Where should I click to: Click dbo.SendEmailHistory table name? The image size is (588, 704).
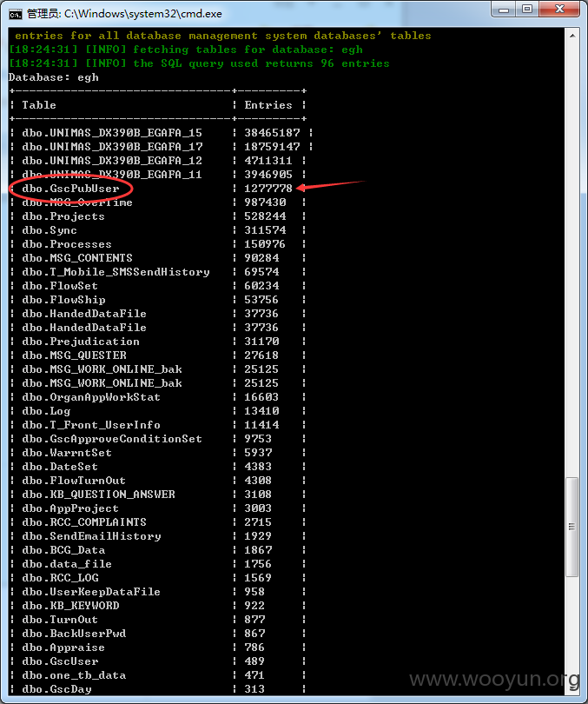91,536
